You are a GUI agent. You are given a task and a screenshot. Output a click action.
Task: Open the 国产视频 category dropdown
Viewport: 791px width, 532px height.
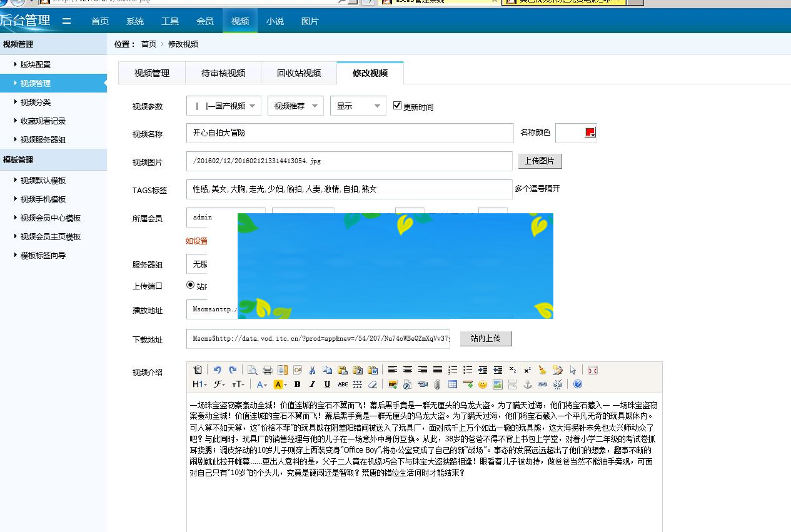223,105
